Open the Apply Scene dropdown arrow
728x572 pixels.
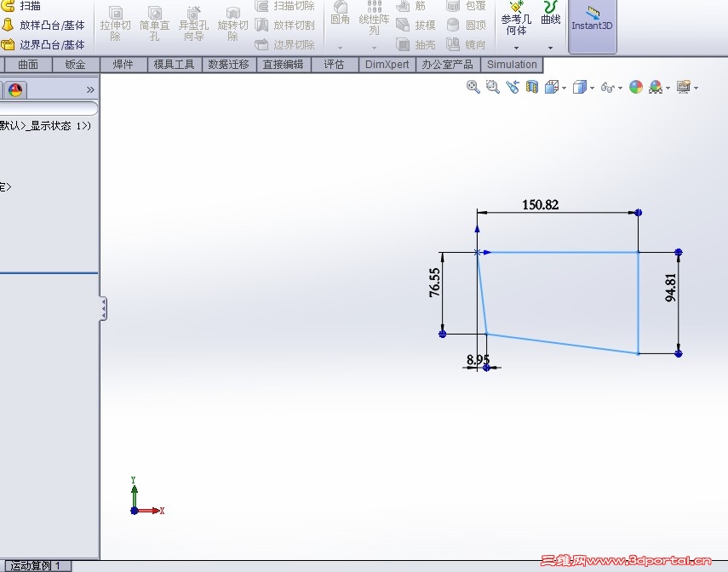pos(668,88)
